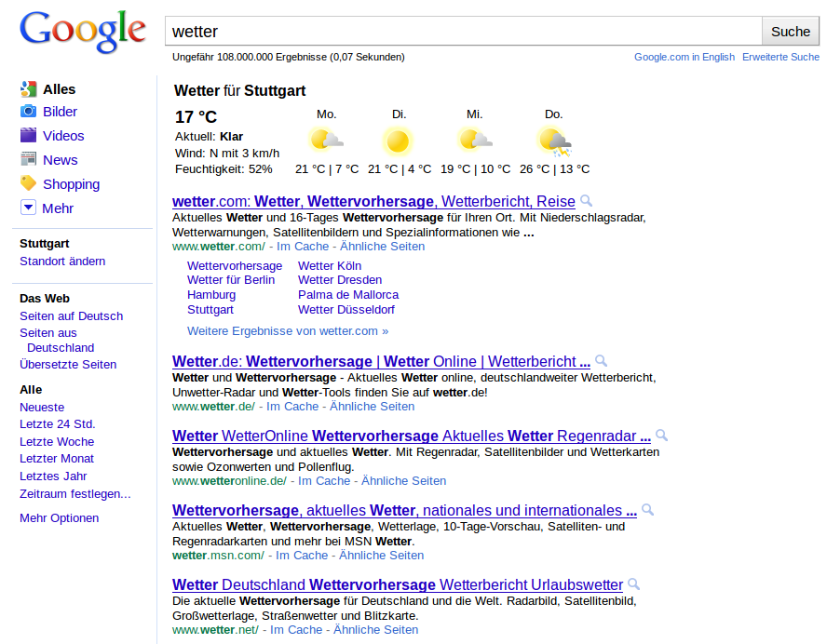Image resolution: width=827 pixels, height=644 pixels.
Task: Filter results to Letzte 24 Std.
Action: point(58,423)
